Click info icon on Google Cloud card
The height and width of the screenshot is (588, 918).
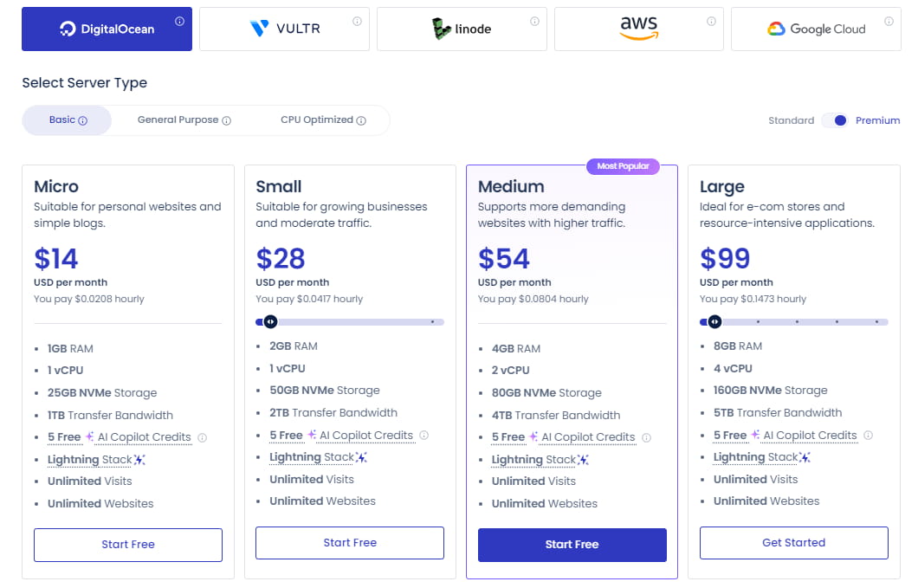889,22
